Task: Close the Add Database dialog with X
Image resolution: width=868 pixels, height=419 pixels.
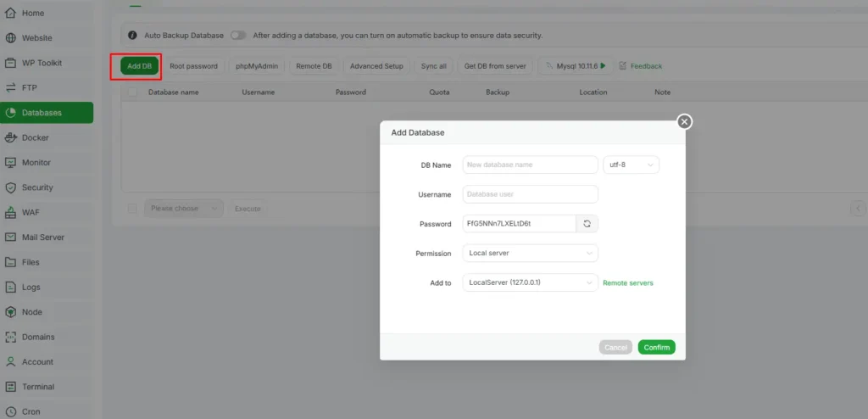Action: (x=685, y=122)
